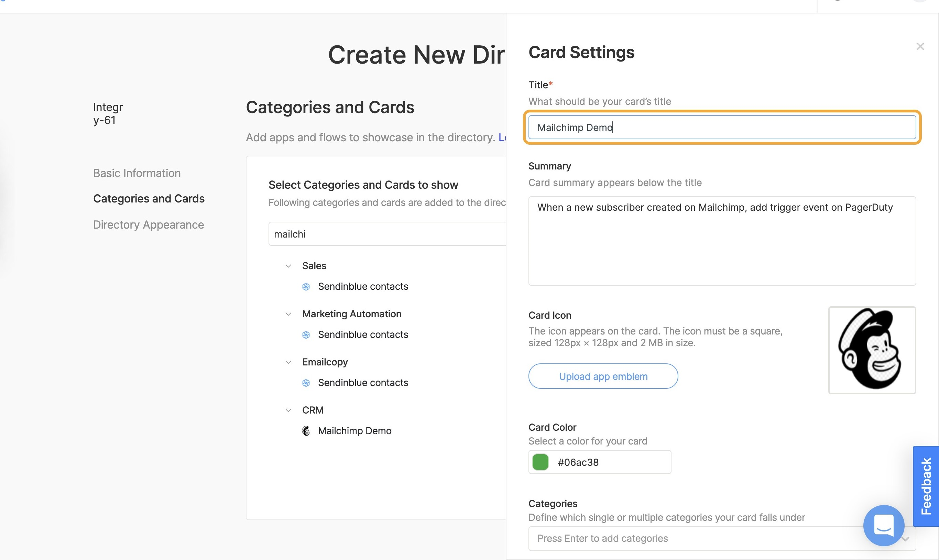Collapse the Marketing Automation category
Screen dimensions: 939x560
click(x=288, y=314)
